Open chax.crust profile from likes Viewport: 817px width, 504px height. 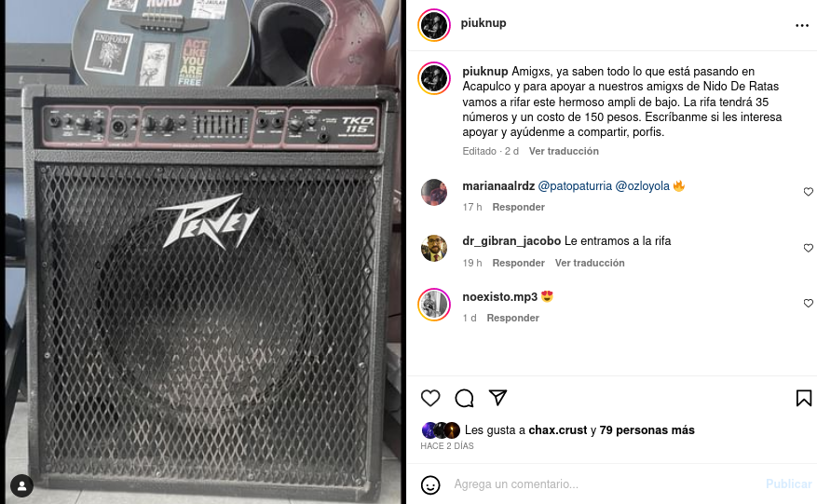pyautogui.click(x=557, y=430)
